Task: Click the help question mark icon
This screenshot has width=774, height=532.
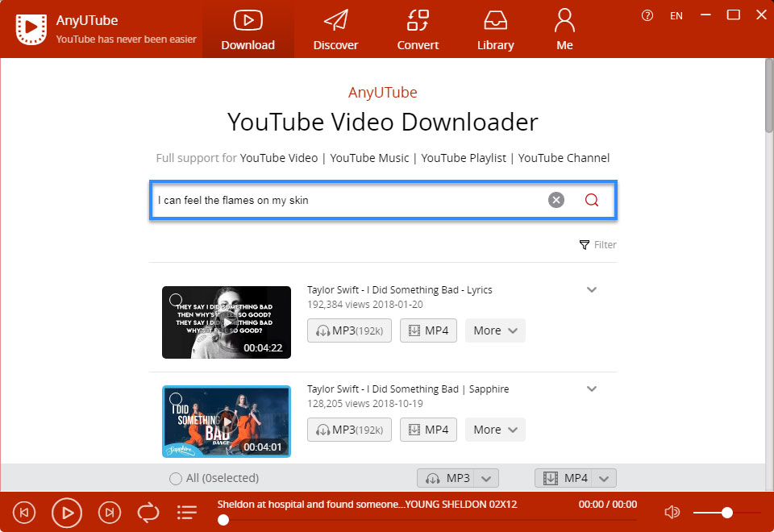Action: [647, 16]
